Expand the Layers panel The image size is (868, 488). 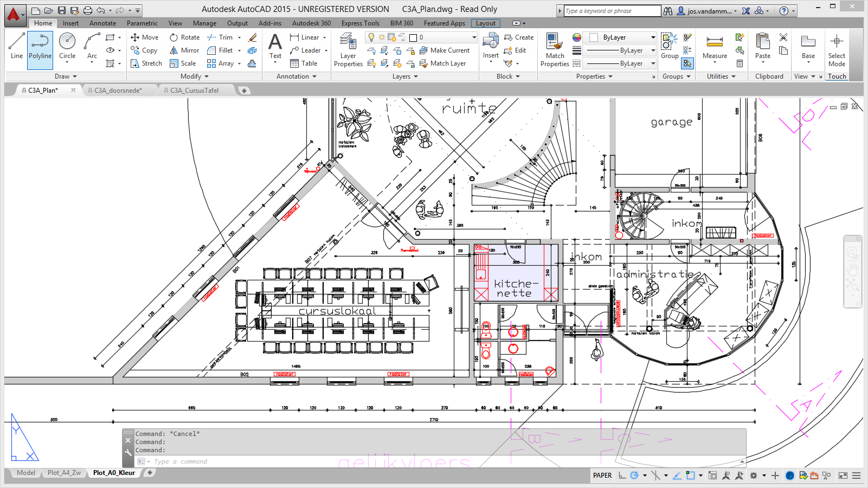[405, 76]
